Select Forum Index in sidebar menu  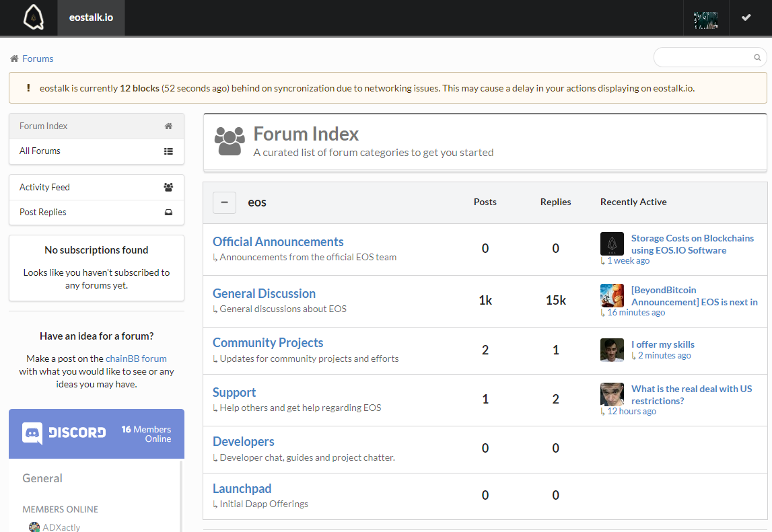coord(96,126)
